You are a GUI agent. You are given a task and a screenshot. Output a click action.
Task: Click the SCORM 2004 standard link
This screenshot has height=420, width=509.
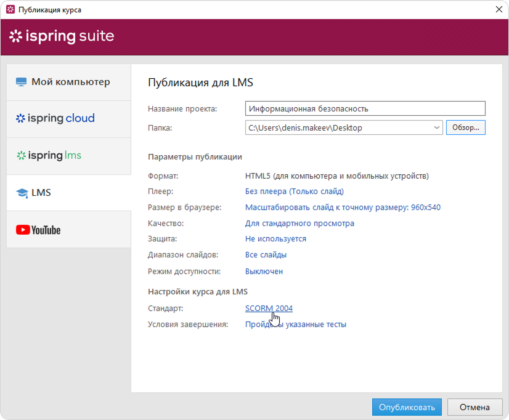269,308
